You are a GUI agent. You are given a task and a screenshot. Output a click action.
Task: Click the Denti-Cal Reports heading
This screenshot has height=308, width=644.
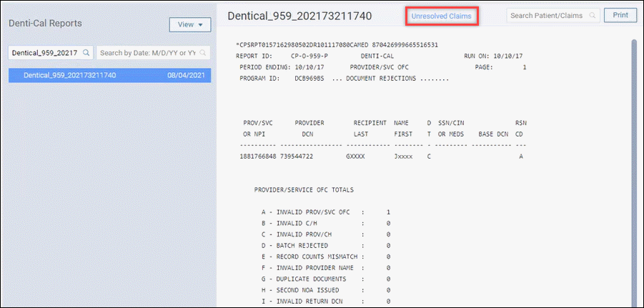pyautogui.click(x=45, y=24)
